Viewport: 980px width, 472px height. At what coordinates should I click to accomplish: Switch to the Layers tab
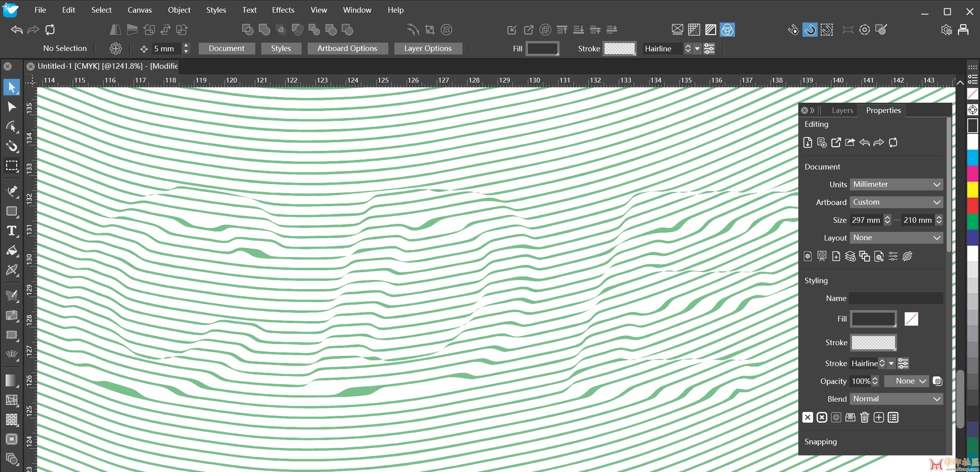pos(842,111)
